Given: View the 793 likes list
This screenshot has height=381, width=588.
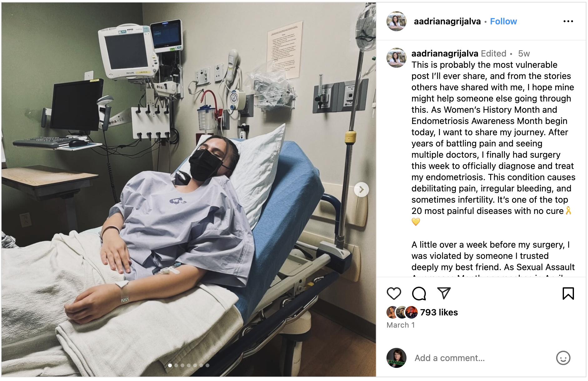Looking at the screenshot, I should pos(439,312).
